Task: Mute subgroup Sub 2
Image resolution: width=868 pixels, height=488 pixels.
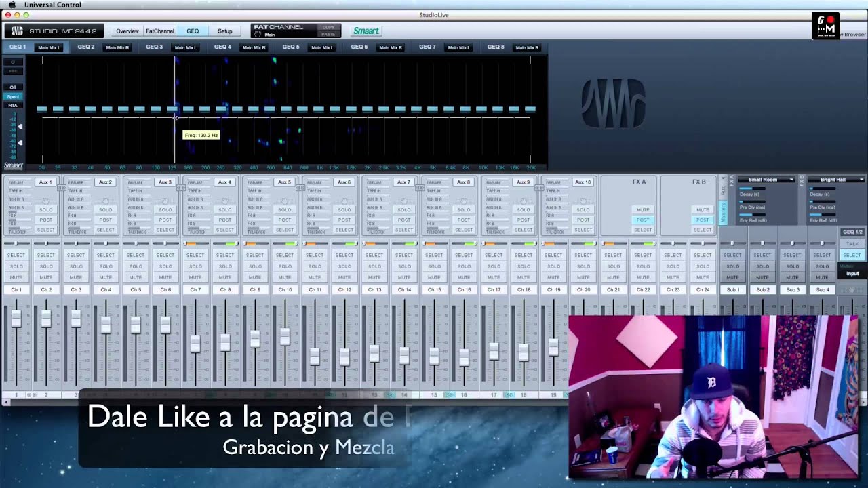Action: click(x=762, y=277)
